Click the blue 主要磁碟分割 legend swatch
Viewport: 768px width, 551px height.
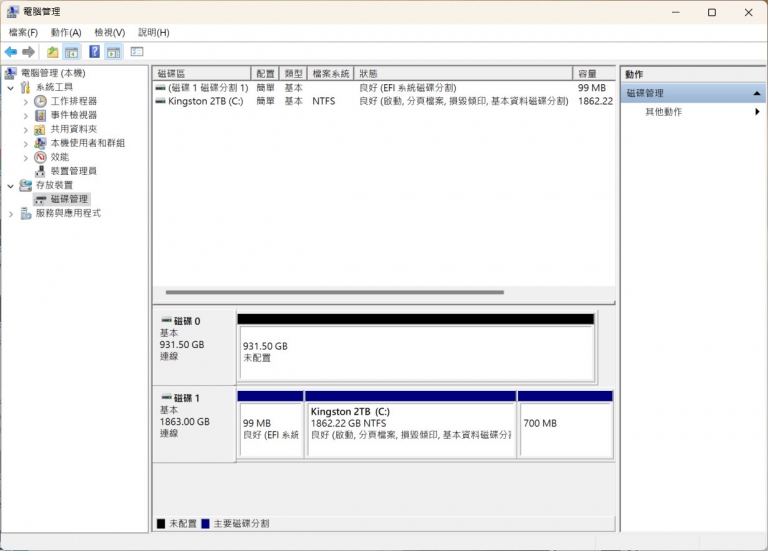205,524
